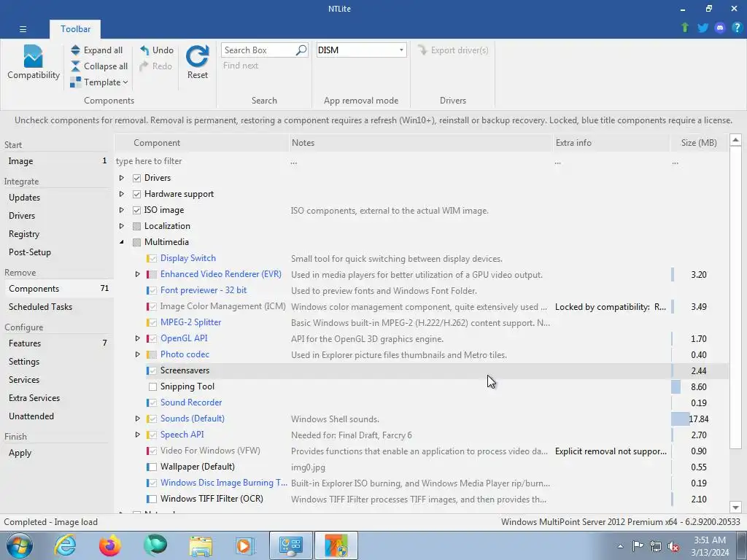747x560 pixels.
Task: Expand the OpenGL API node
Action: pyautogui.click(x=137, y=338)
